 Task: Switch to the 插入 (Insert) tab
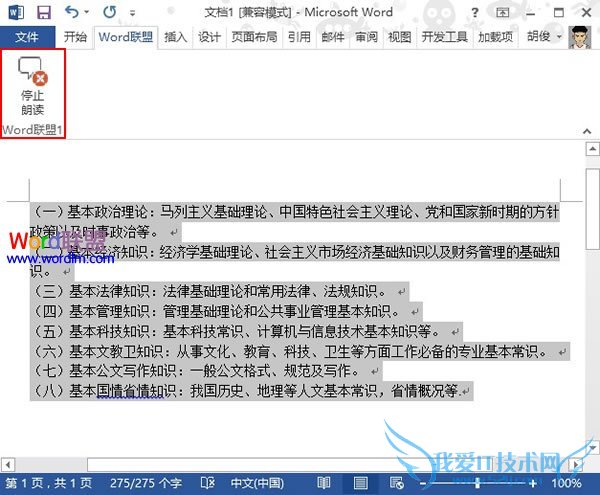[x=175, y=37]
